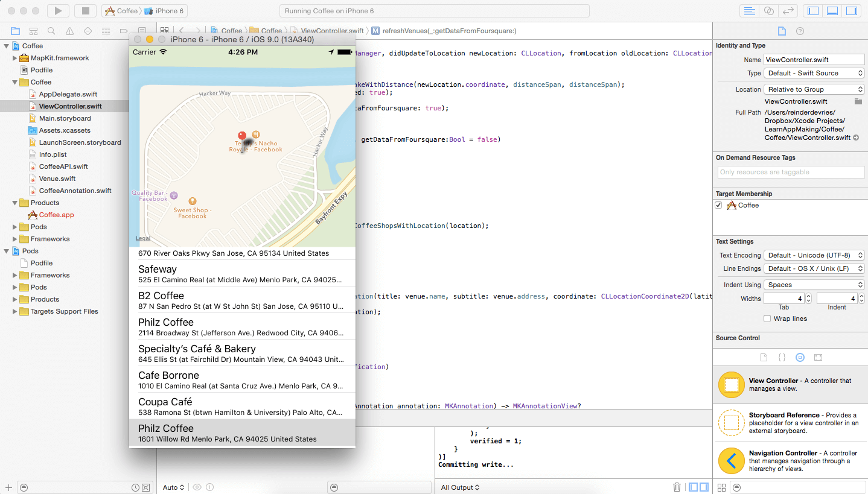Open the File Template library

(x=764, y=357)
